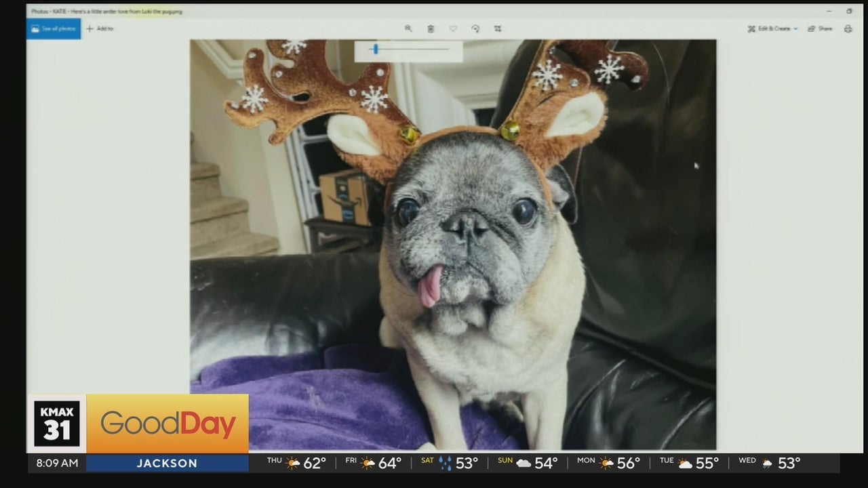Click the blue zoom slider handle

375,49
